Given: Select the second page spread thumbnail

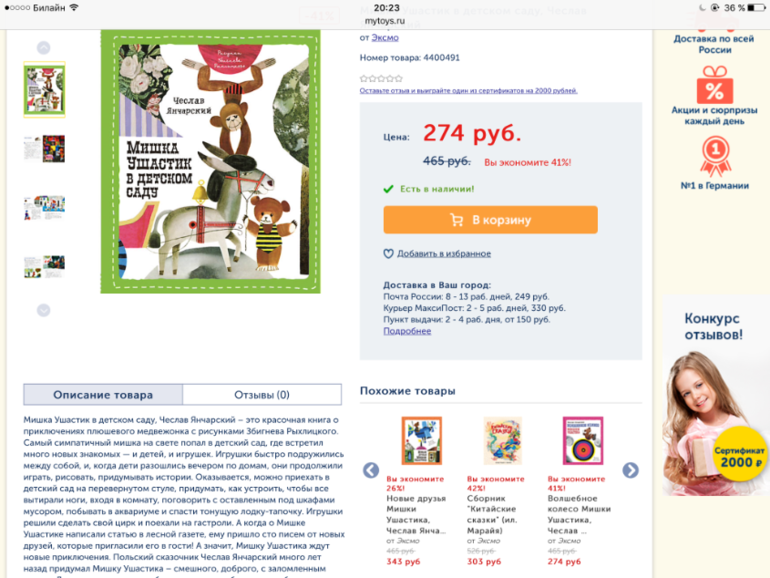Looking at the screenshot, I should (44, 149).
